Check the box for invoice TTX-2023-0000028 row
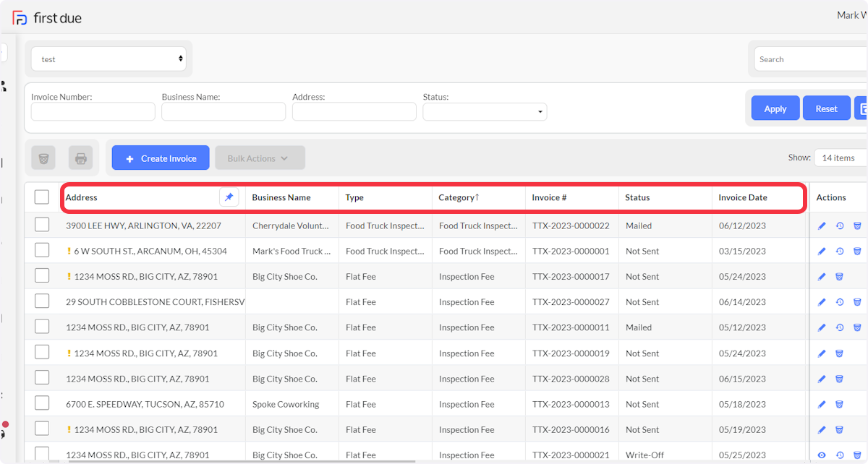This screenshot has height=464, width=868. 42,378
